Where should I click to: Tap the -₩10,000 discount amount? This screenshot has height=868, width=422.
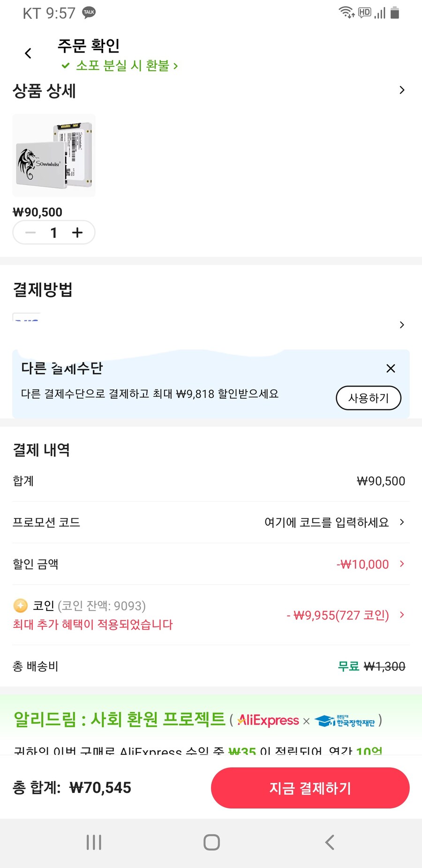click(x=362, y=564)
